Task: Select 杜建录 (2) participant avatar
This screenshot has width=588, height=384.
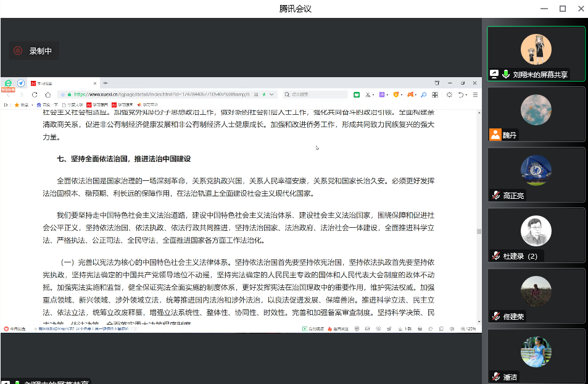Action: tap(536, 231)
